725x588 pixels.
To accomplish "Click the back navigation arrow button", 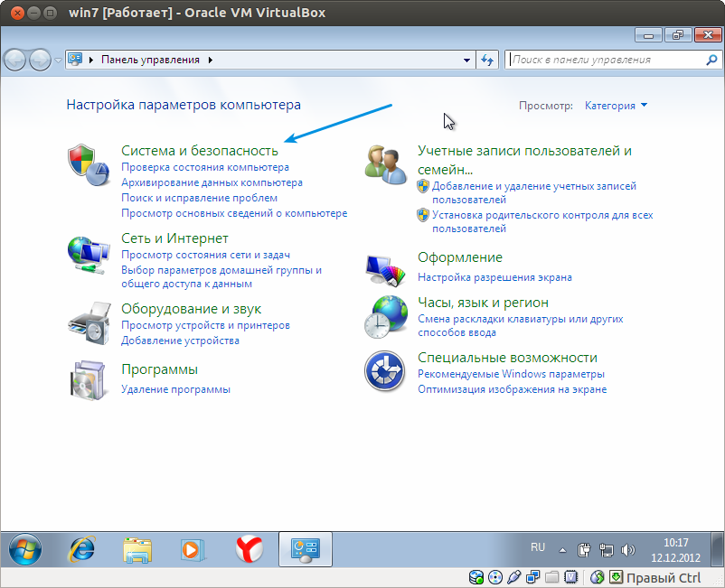I will (14, 60).
